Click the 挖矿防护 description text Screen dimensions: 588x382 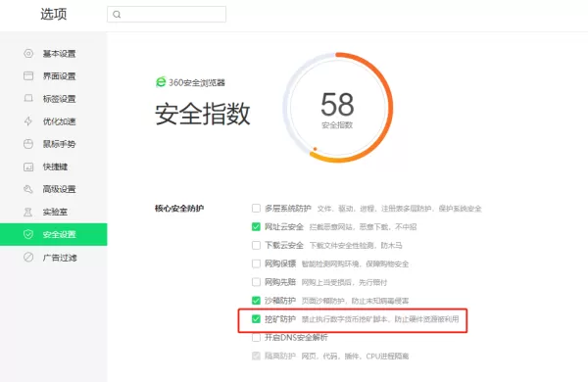point(380,319)
